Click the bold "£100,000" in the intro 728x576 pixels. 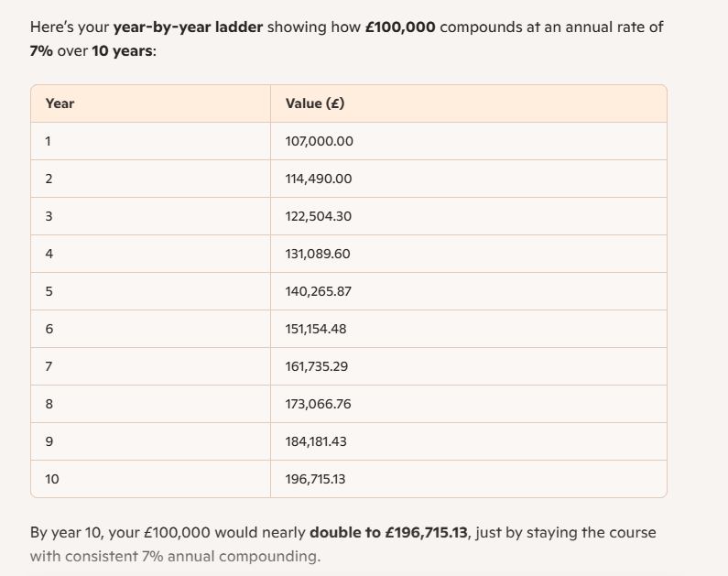click(399, 27)
